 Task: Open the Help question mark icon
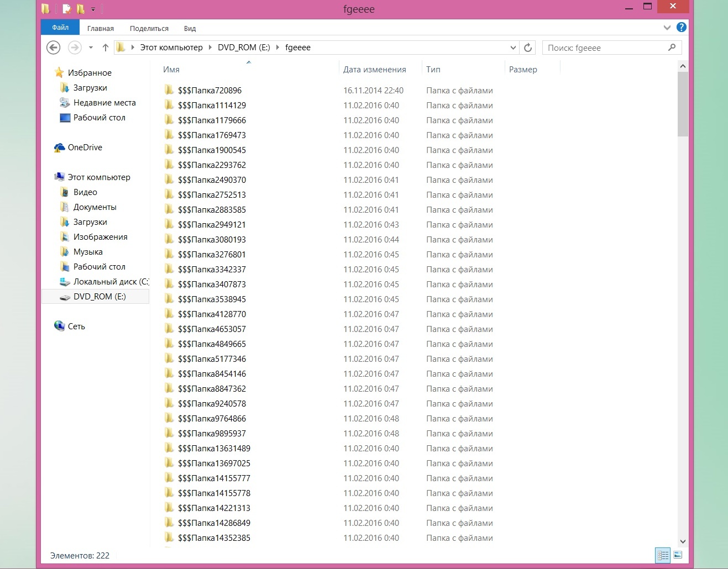click(x=682, y=27)
